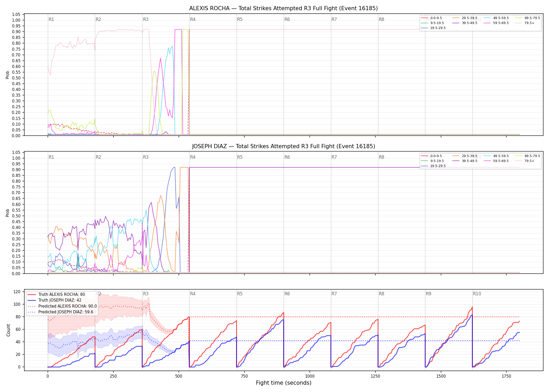Click the Count axis tick label '120'

17,292
